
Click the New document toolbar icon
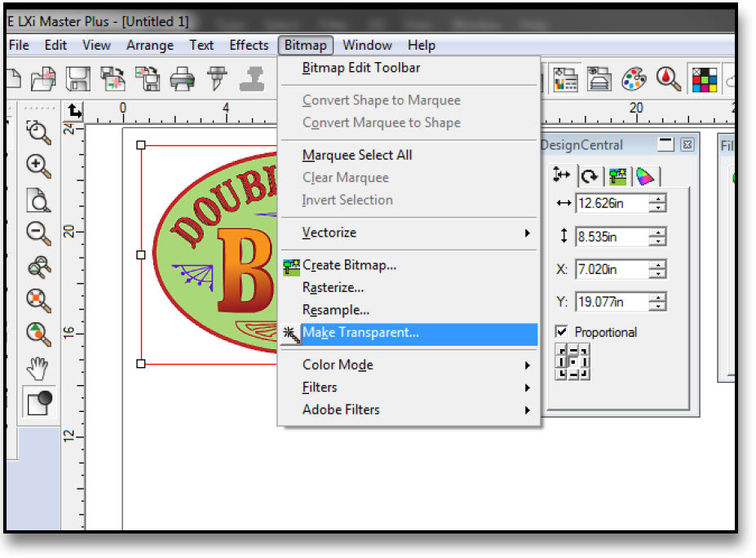coord(13,78)
